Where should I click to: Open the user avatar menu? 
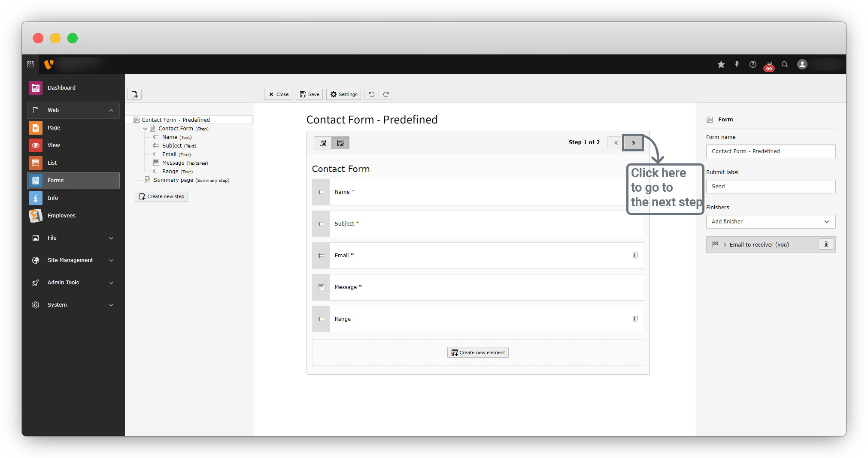pos(802,64)
